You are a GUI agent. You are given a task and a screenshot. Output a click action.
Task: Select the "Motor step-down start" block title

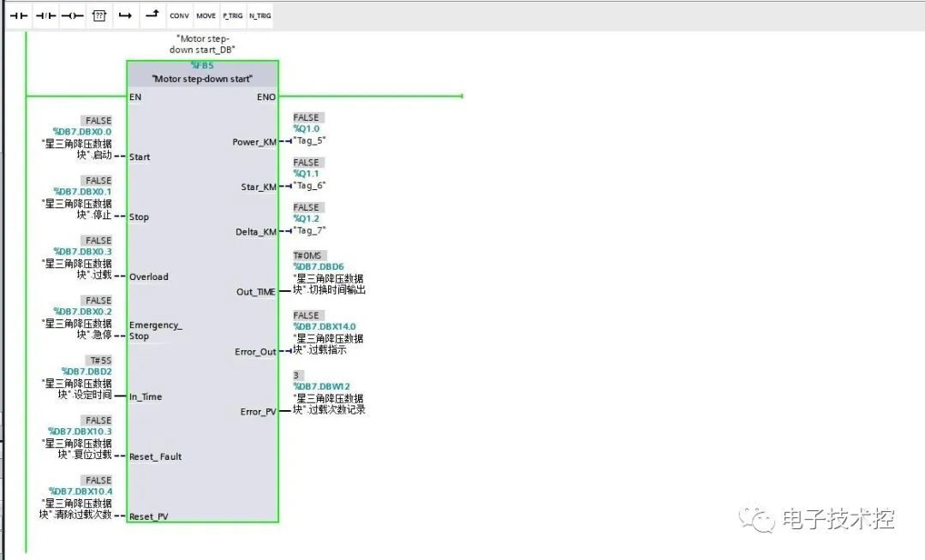(x=202, y=79)
